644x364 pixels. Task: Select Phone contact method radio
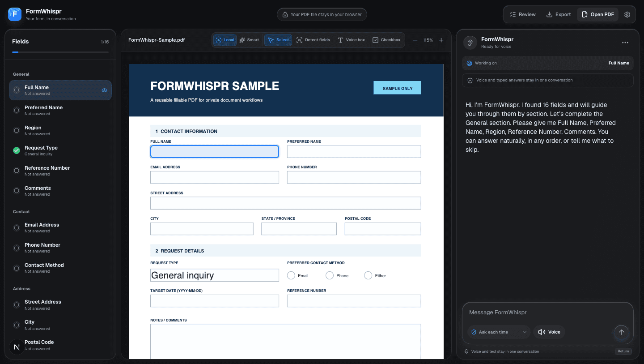(x=330, y=275)
